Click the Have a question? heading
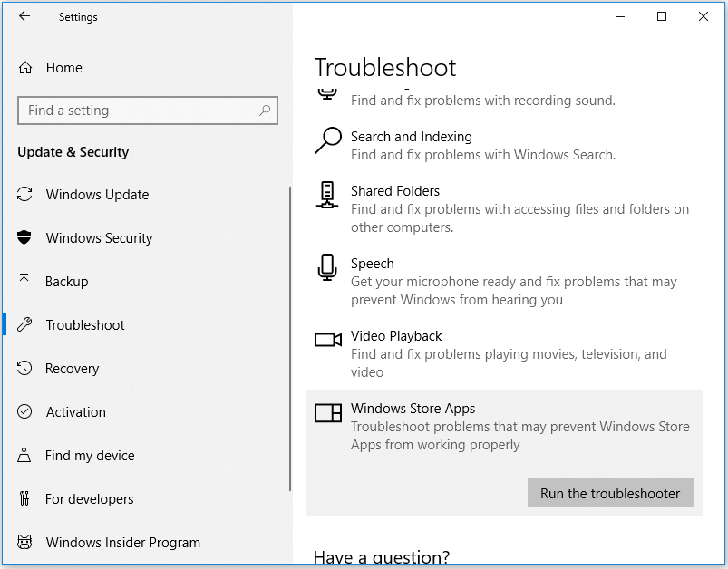This screenshot has height=569, width=728. (382, 557)
